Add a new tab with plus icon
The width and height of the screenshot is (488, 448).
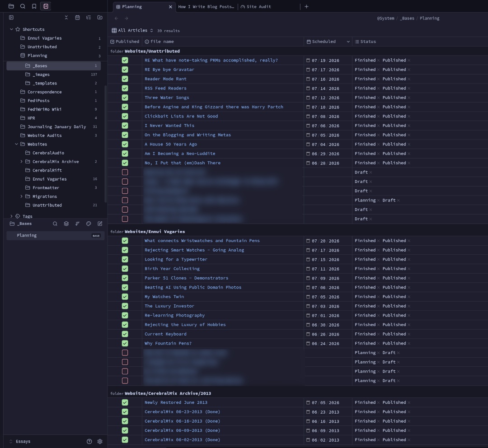click(x=306, y=6)
